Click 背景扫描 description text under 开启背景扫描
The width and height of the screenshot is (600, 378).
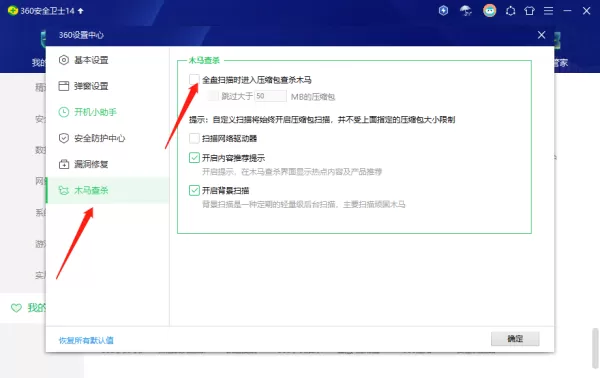304,204
